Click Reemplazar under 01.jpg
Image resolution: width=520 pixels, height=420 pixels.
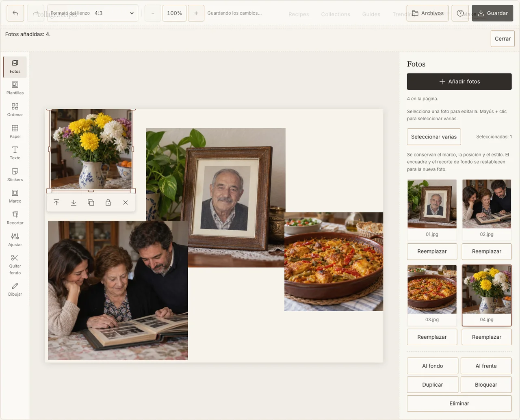[x=432, y=251]
